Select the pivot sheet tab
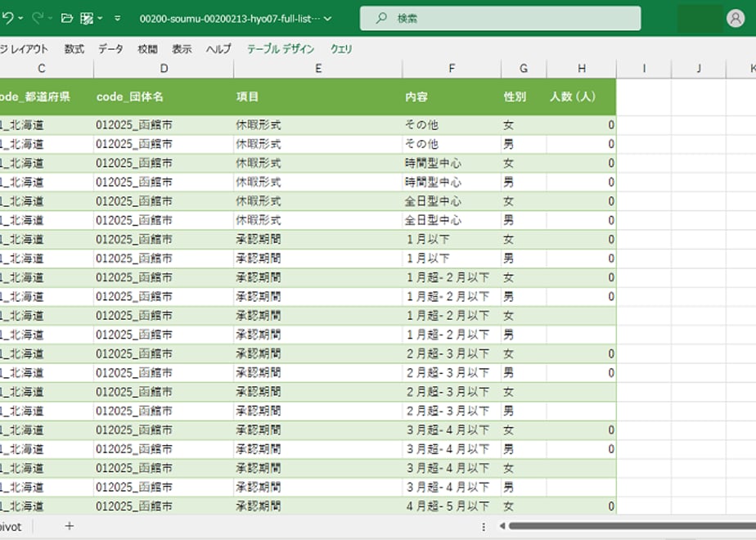The image size is (756, 540). tap(11, 527)
